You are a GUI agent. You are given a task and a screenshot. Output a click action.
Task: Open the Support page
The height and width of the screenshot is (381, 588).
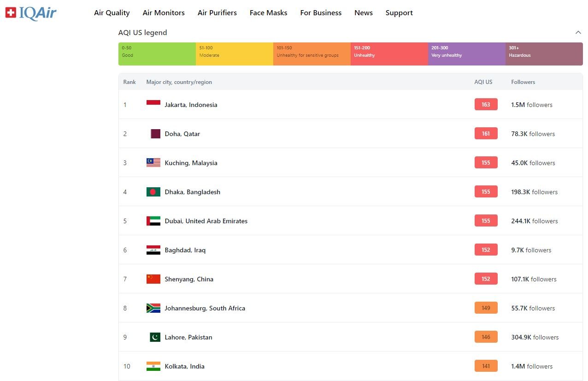click(x=399, y=13)
